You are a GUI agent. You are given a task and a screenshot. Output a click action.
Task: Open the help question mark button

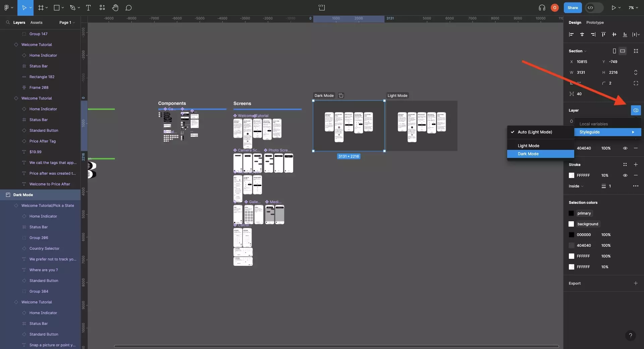pos(631,335)
